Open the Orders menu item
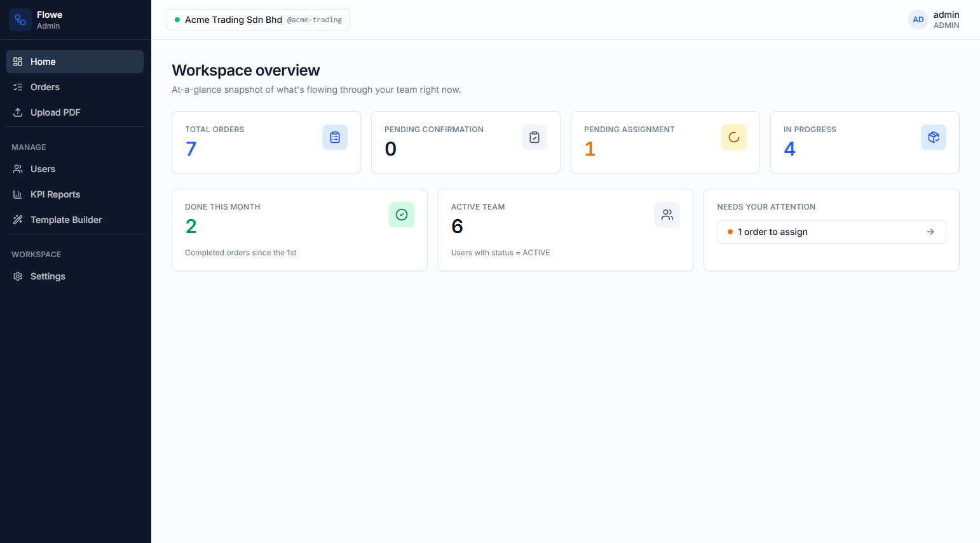The height and width of the screenshot is (543, 980). 75,87
